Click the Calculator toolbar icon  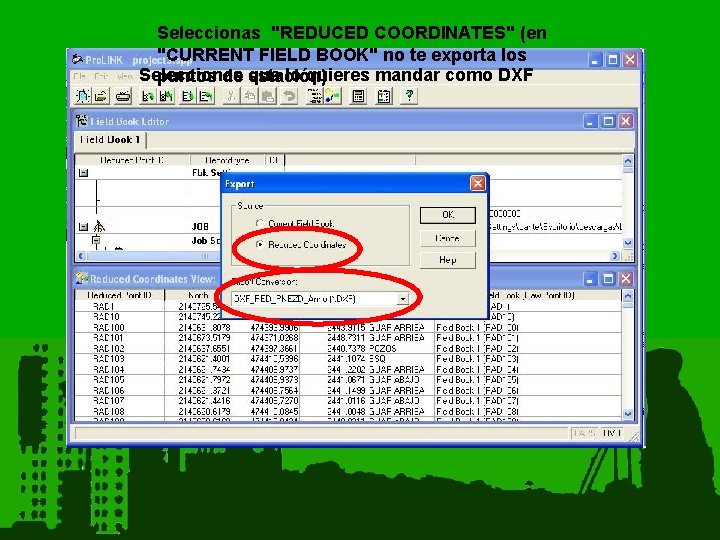pos(359,96)
